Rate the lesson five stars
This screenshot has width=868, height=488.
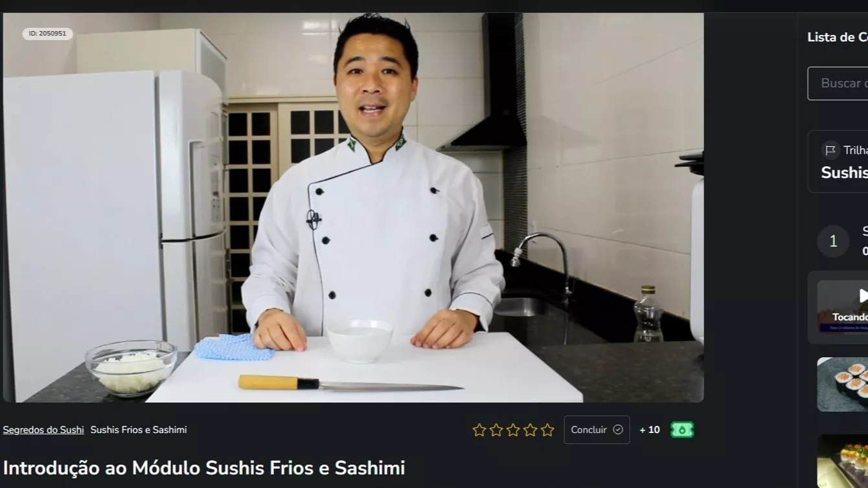(x=547, y=430)
